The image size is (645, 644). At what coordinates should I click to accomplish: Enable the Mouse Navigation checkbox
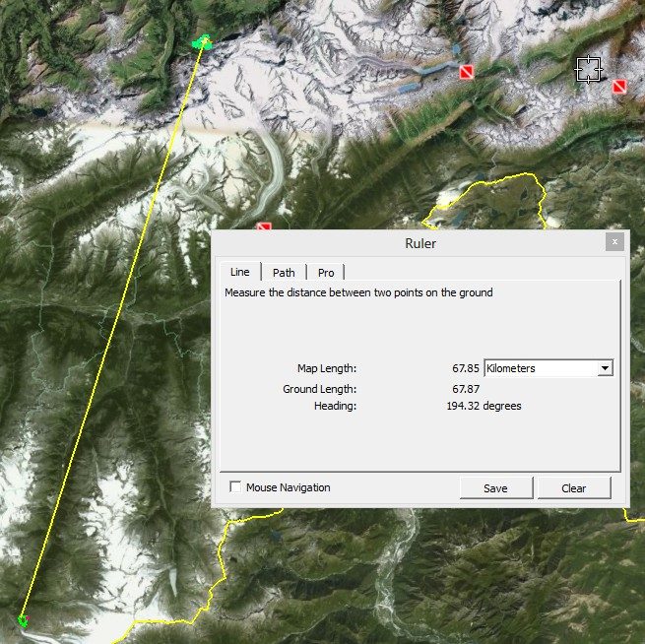(235, 487)
